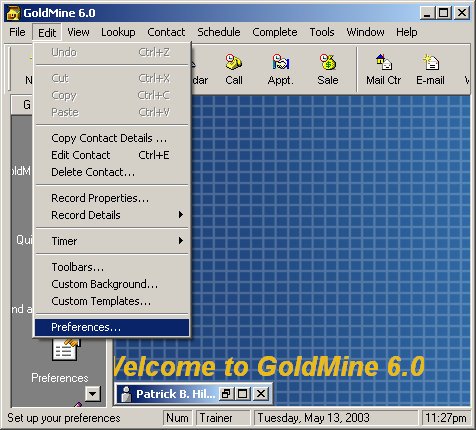Image resolution: width=476 pixels, height=430 pixels.
Task: Expand the sidebar down arrow below Preferences
Action: [92, 394]
